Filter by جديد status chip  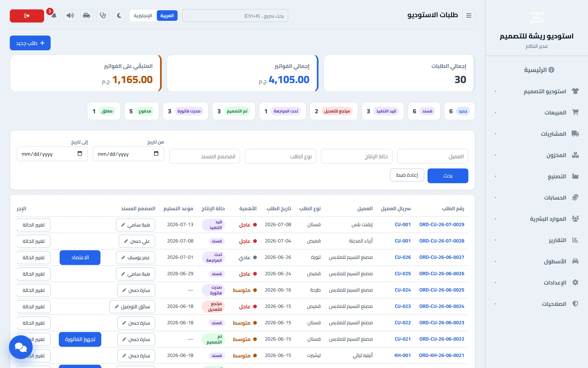[x=459, y=111]
